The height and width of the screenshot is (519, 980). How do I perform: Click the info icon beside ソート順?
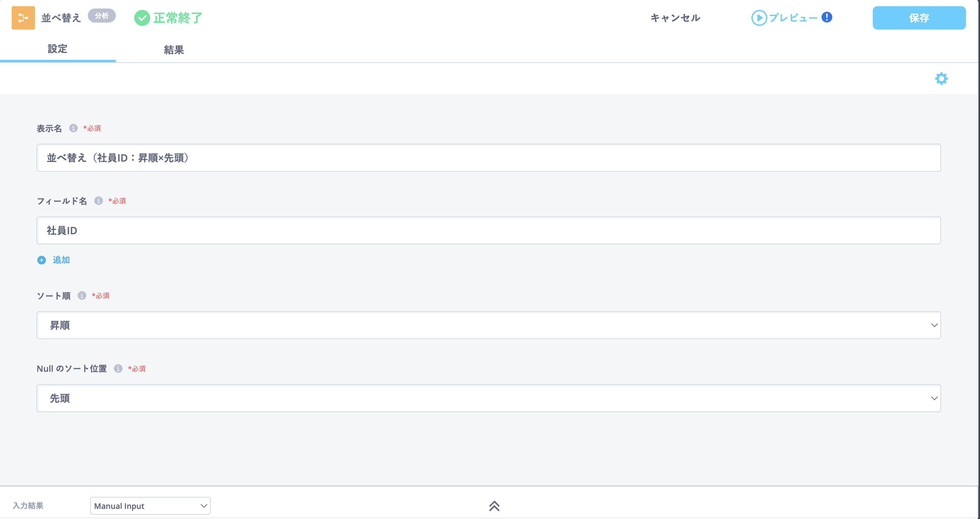(82, 296)
